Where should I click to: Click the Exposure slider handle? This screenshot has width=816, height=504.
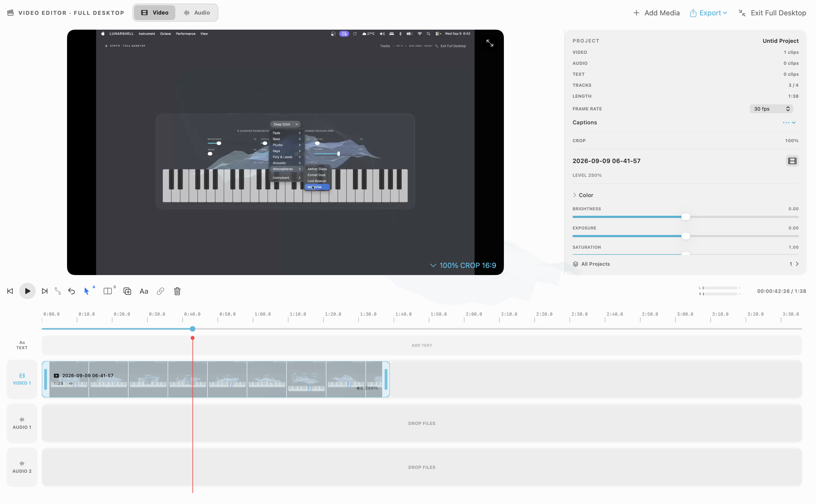[685, 236]
